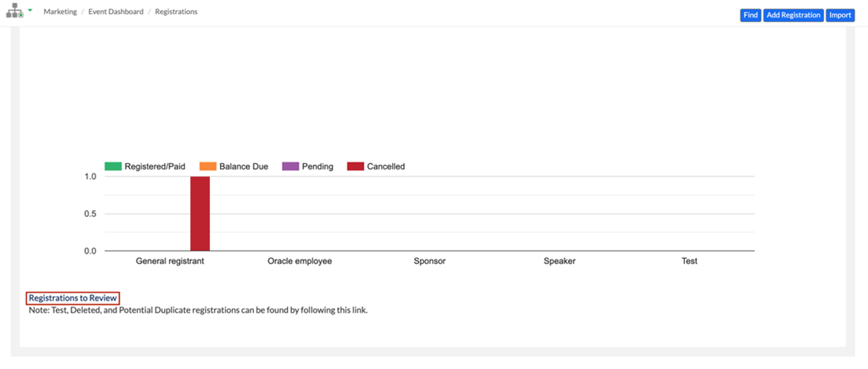This screenshot has width=868, height=369.
Task: Open the Registrations to Review link
Action: pyautogui.click(x=73, y=298)
